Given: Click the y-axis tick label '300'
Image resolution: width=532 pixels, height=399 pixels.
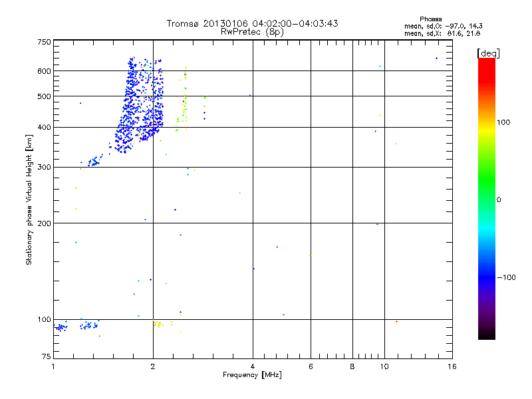Looking at the screenshot, I should click(x=44, y=168).
